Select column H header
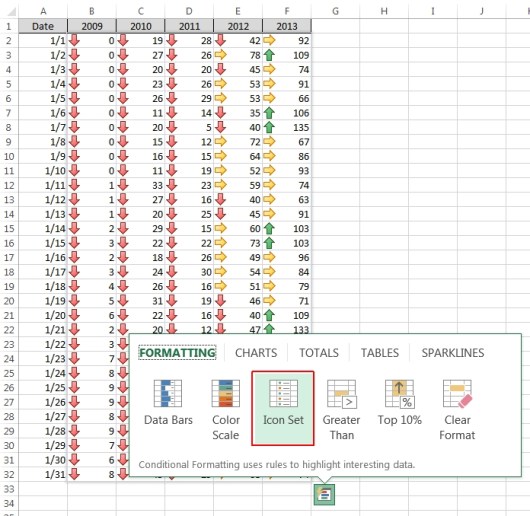This screenshot has width=530, height=516. pyautogui.click(x=384, y=11)
